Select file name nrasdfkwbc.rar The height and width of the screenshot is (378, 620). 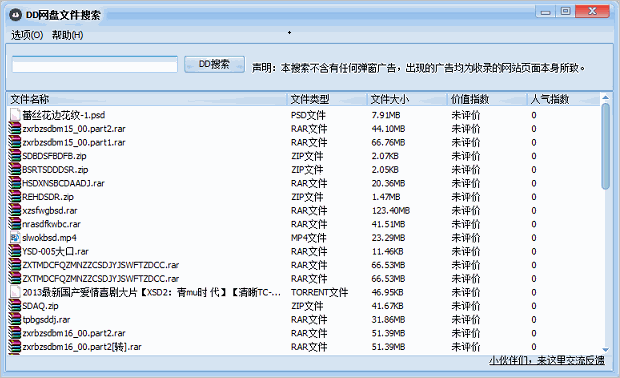coord(51,224)
